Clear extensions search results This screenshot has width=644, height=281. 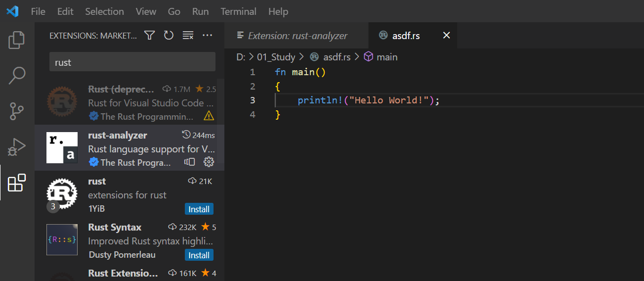(188, 35)
